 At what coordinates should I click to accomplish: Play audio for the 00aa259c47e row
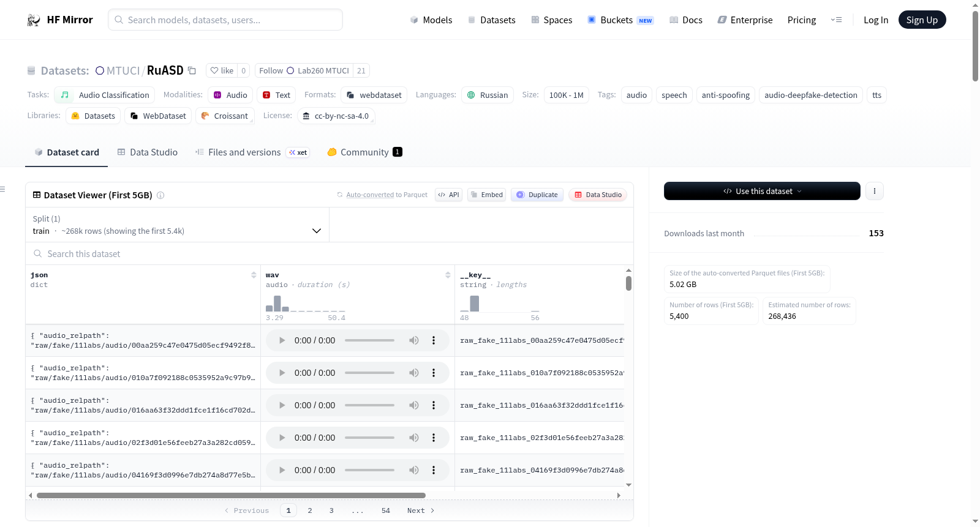pos(282,340)
